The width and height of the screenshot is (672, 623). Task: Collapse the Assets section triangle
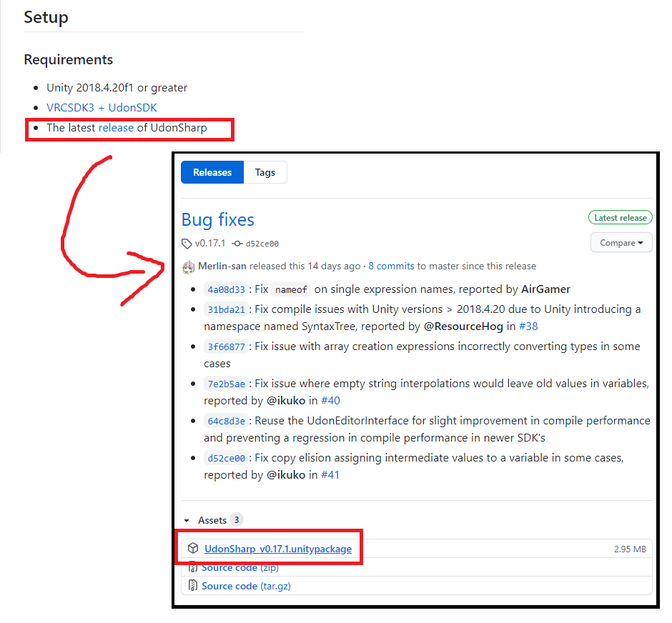(187, 521)
